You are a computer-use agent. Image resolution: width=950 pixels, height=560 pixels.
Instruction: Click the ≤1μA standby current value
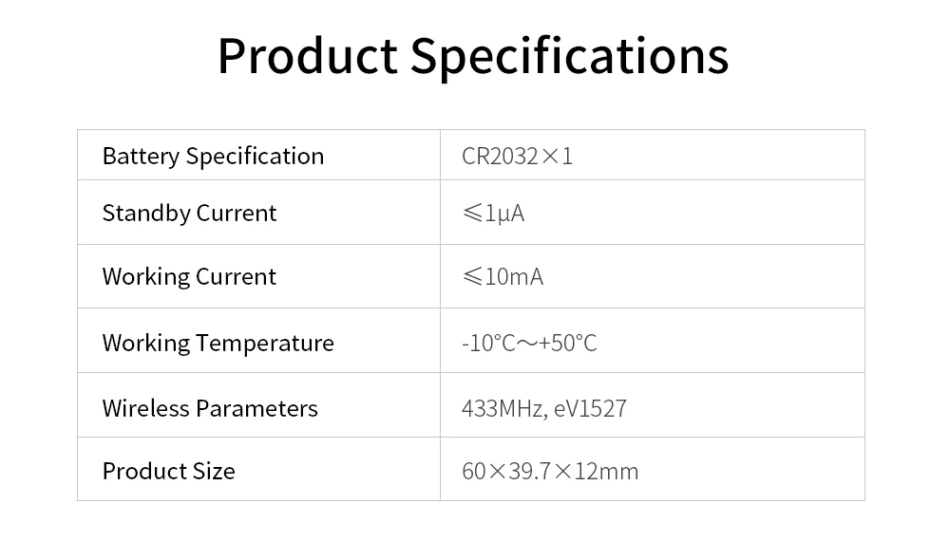(493, 214)
